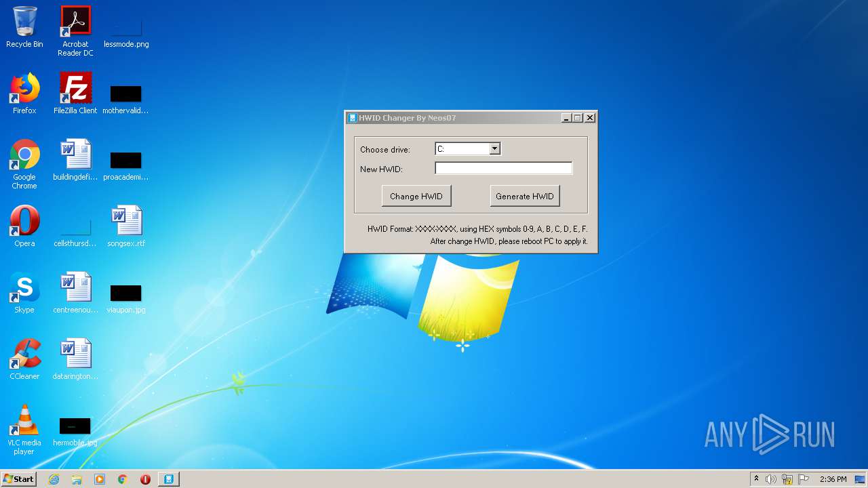Select the cellsthursd file icon
The image size is (868, 488).
75,231
